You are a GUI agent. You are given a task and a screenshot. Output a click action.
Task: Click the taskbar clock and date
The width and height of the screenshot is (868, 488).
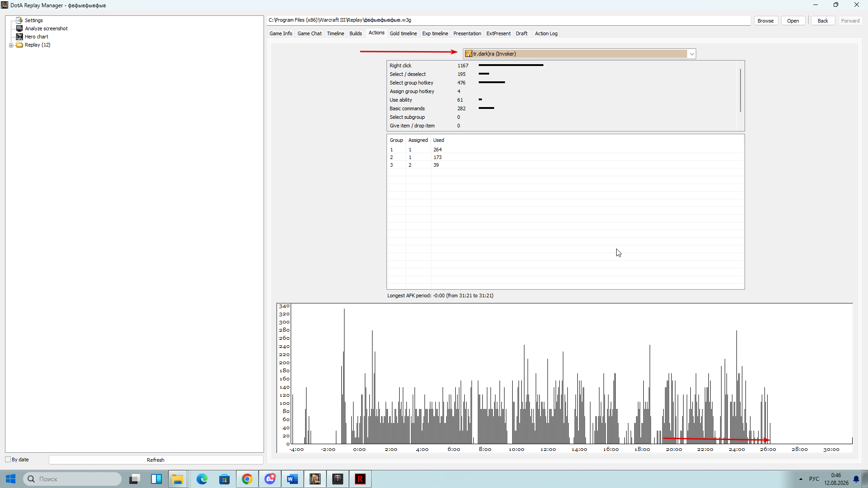pos(836,479)
